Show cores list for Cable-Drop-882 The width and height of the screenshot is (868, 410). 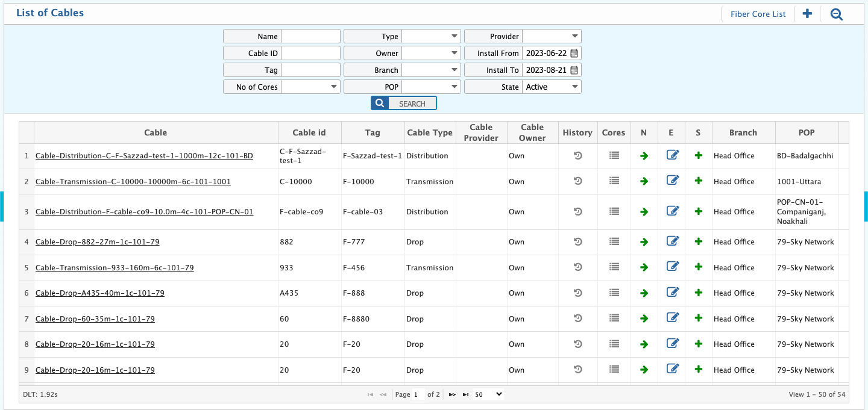click(614, 241)
